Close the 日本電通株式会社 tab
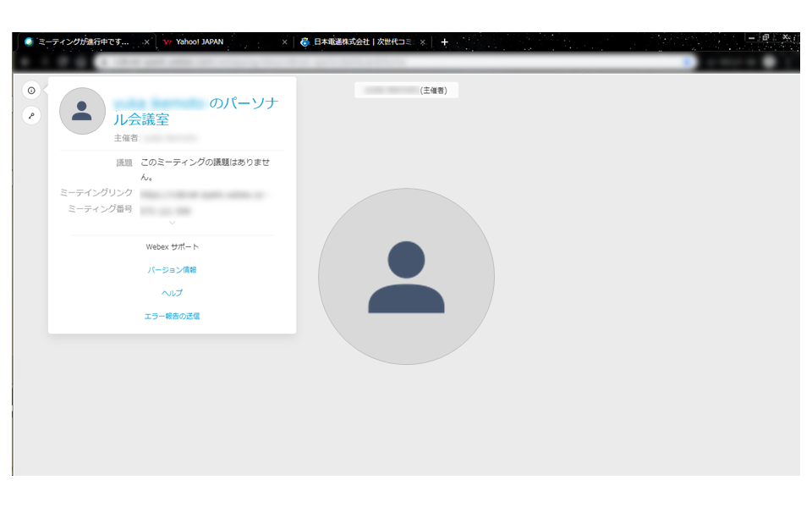This screenshot has width=812, height=508. click(x=423, y=42)
